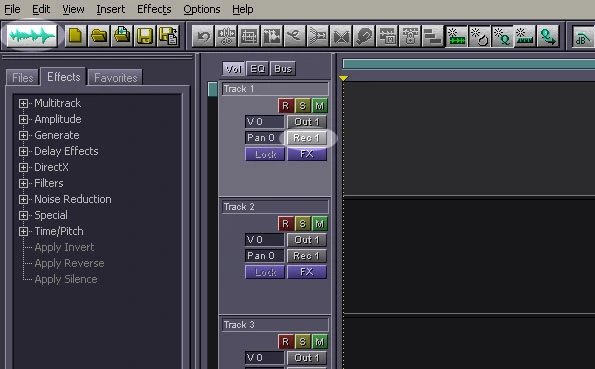Screen dimensions: 595x369
Task: Select the Bus track controls tab
Action: (283, 69)
